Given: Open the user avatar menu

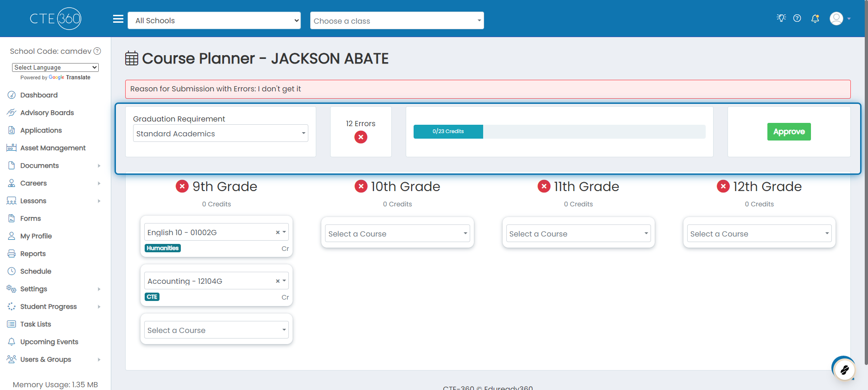Looking at the screenshot, I should pos(840,19).
